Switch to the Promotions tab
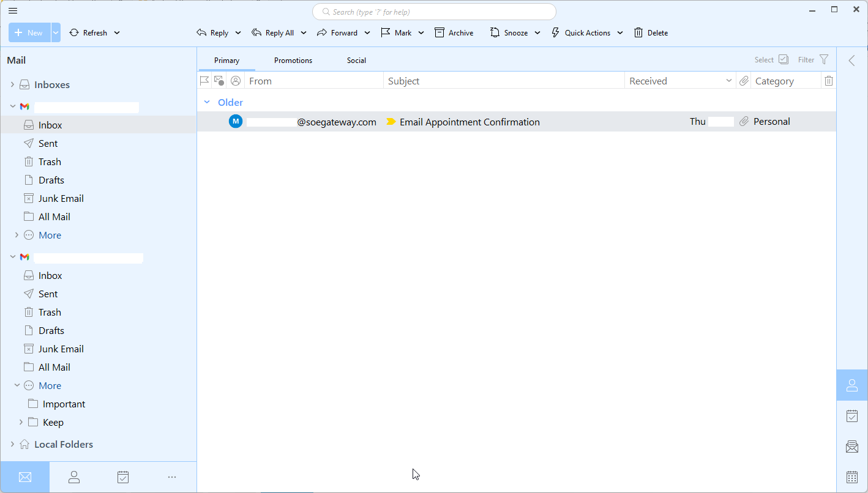Image resolution: width=868 pixels, height=493 pixels. point(293,61)
